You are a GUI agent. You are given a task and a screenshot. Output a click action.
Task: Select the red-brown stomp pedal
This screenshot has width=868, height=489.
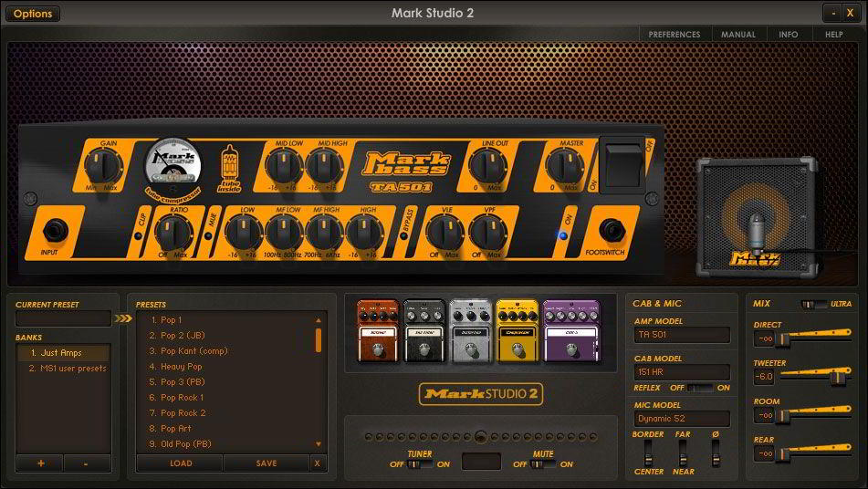[378, 331]
